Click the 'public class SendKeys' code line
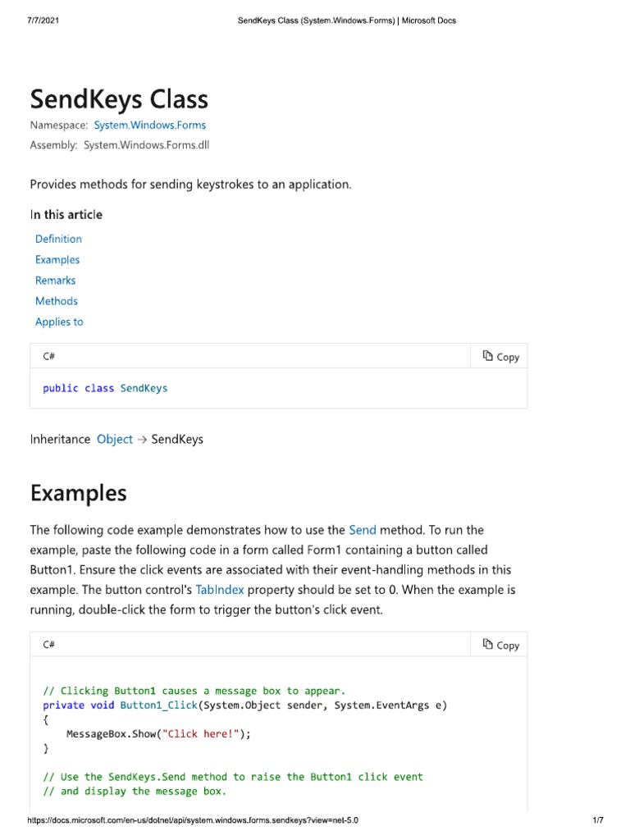630x840 pixels. tap(105, 388)
